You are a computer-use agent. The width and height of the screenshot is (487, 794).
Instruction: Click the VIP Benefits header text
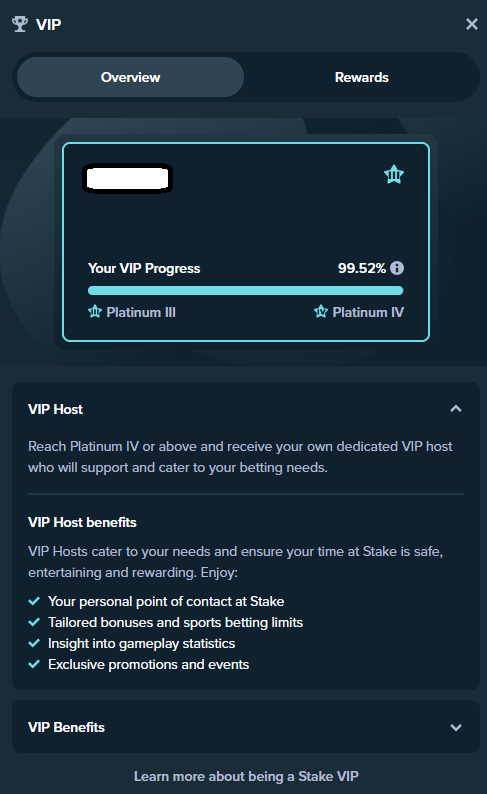[x=66, y=727]
